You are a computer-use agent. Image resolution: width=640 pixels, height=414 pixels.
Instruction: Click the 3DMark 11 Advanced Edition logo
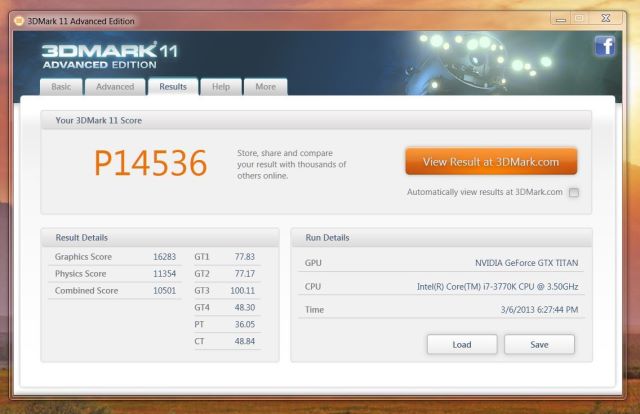[110, 56]
